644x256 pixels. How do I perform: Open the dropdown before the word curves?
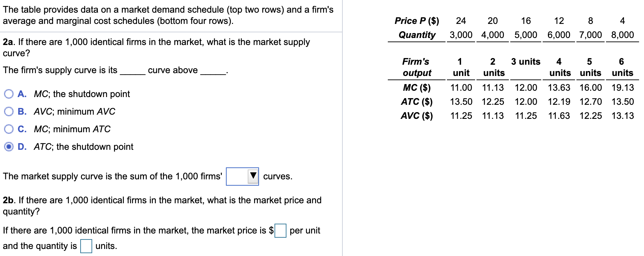(x=242, y=176)
